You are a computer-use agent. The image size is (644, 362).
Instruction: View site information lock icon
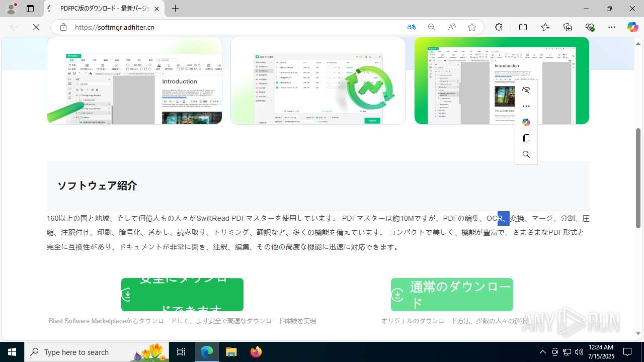(63, 27)
